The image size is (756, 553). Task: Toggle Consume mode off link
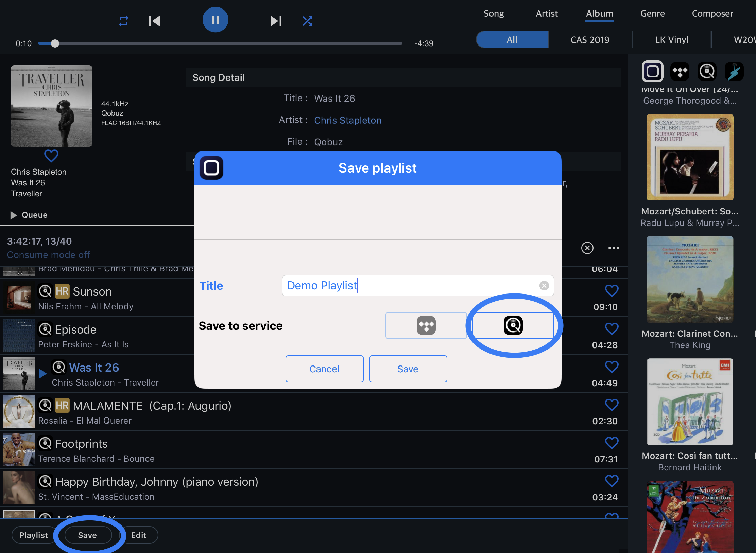pos(49,255)
